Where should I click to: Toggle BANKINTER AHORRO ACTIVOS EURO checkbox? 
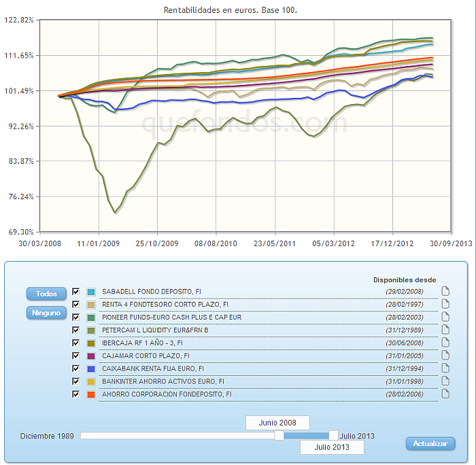(x=76, y=381)
